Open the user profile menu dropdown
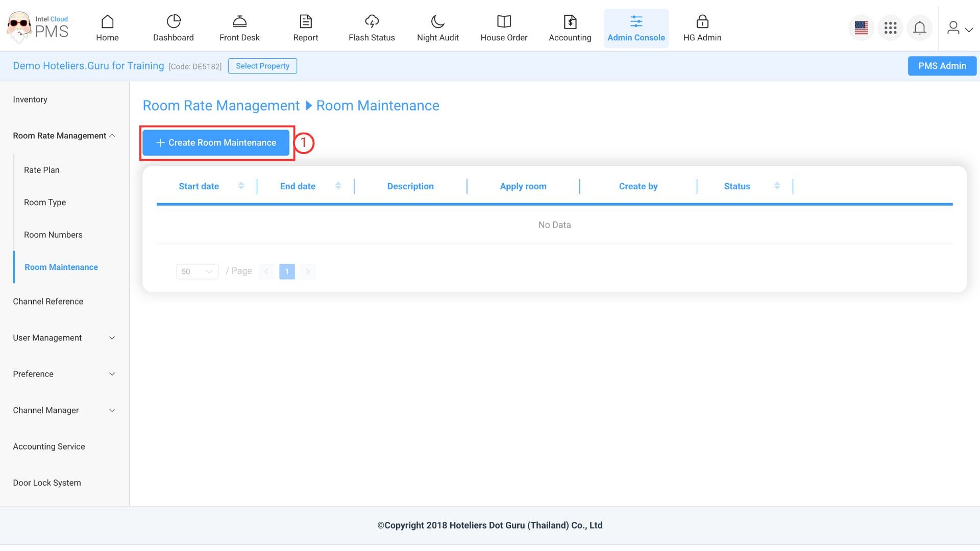This screenshot has width=980, height=551. tap(959, 28)
